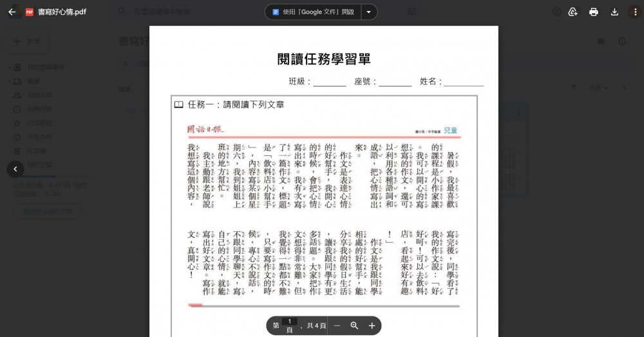Go to the previous file with left chevron
Screen dimensions: 644x337
[14, 169]
